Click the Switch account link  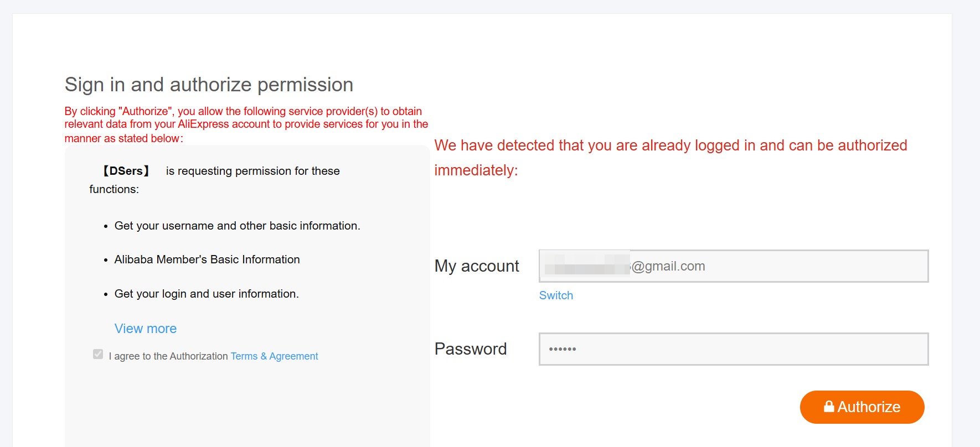pos(556,295)
